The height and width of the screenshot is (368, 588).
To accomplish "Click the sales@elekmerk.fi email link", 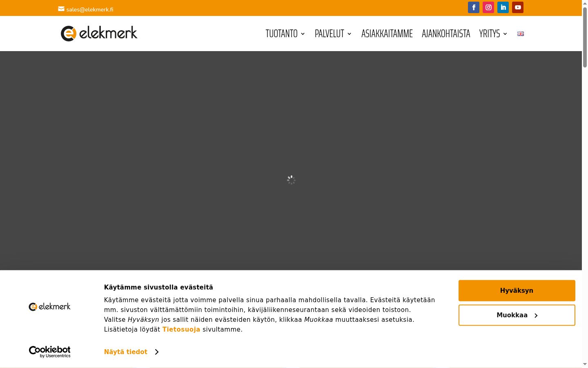I will tap(90, 9).
